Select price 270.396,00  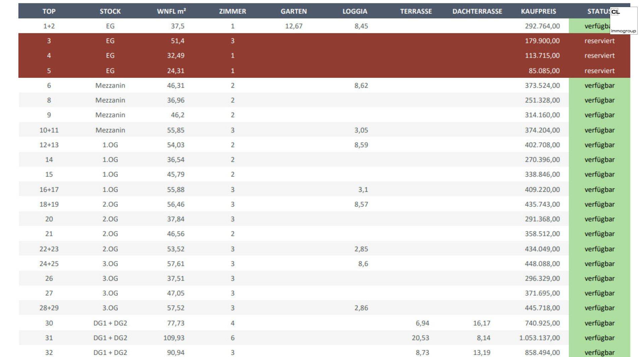[x=542, y=160]
